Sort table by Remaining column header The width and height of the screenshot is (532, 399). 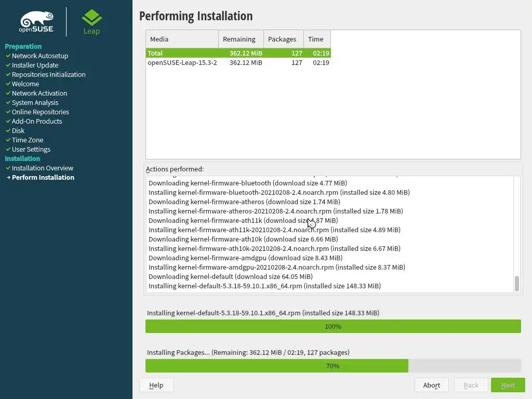241,39
